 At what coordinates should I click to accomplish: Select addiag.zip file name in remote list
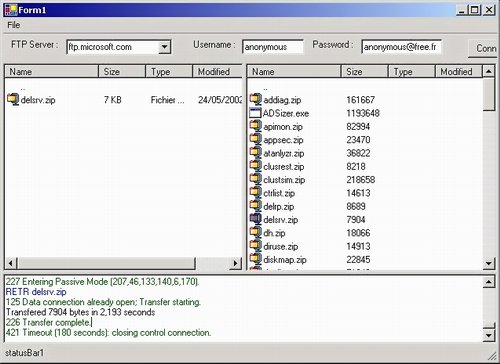coord(282,100)
